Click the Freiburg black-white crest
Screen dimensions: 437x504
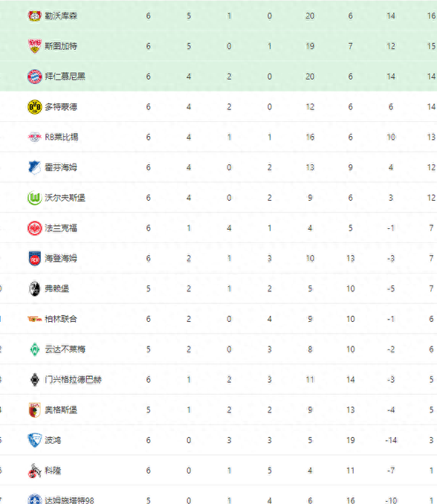click(x=34, y=288)
